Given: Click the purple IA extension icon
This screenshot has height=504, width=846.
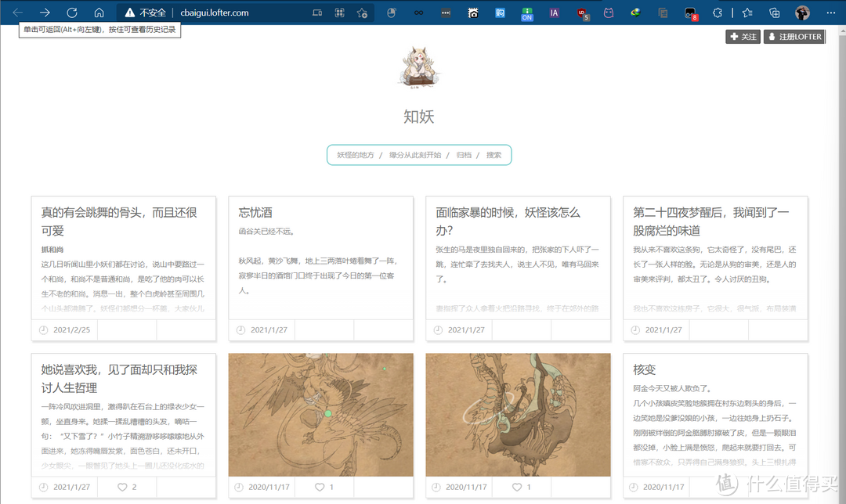Looking at the screenshot, I should point(554,13).
